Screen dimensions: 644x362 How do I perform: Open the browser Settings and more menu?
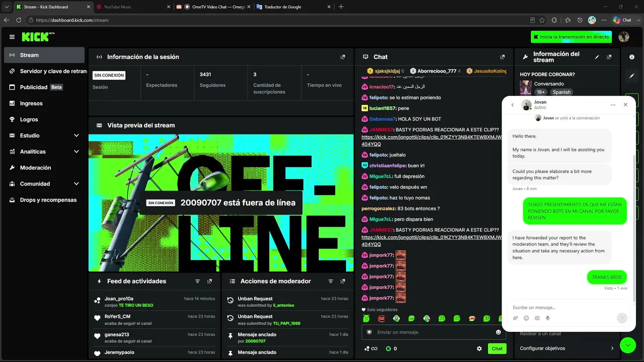[603, 20]
